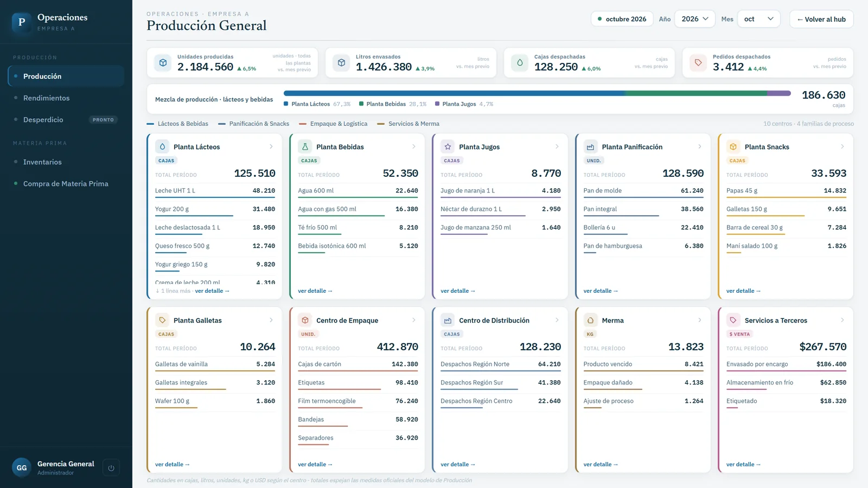Open Desperdicio sidebar item

pos(66,120)
